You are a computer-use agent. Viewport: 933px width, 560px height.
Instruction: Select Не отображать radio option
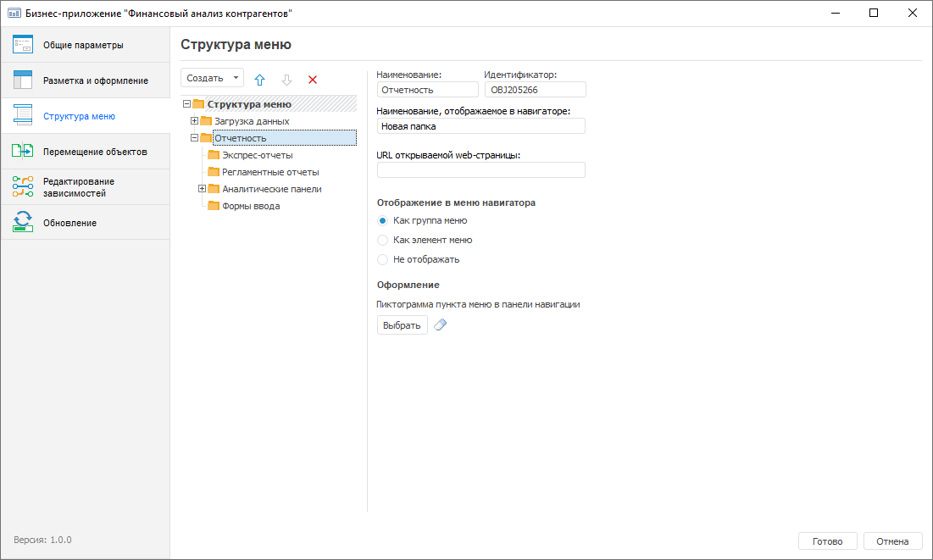click(x=382, y=259)
